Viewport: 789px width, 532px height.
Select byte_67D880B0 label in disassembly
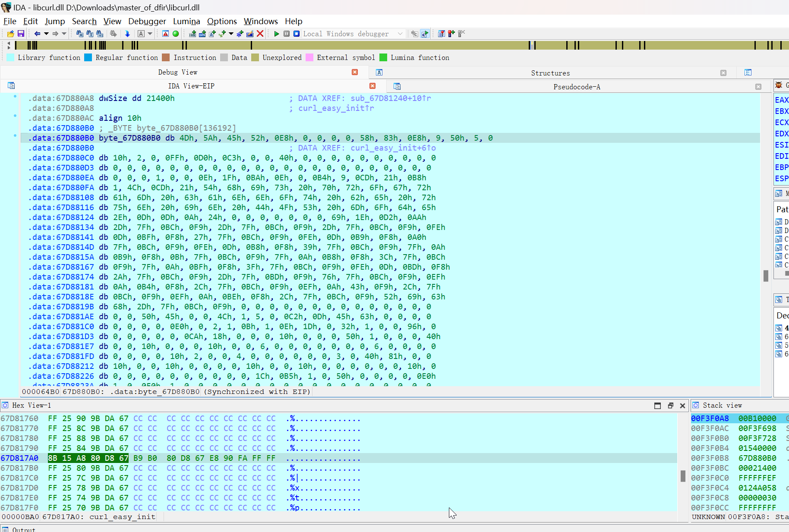[x=129, y=138]
